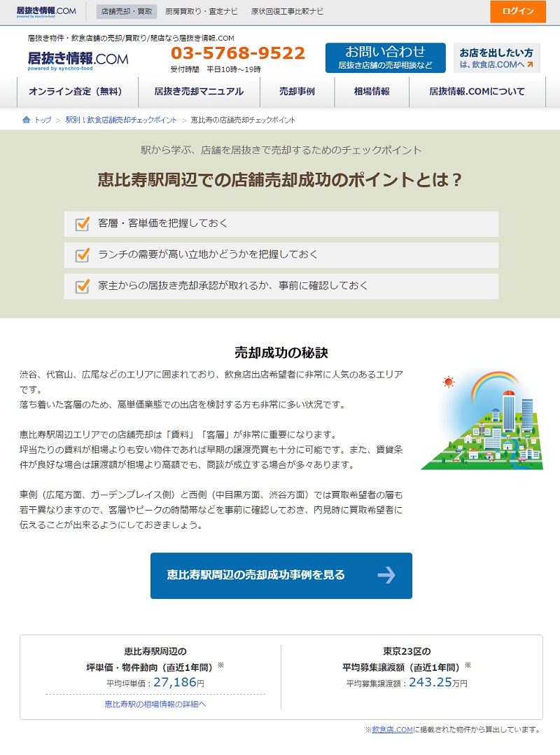The height and width of the screenshot is (755, 560).
Task: Click the small top-left site logo
Action: [46, 11]
